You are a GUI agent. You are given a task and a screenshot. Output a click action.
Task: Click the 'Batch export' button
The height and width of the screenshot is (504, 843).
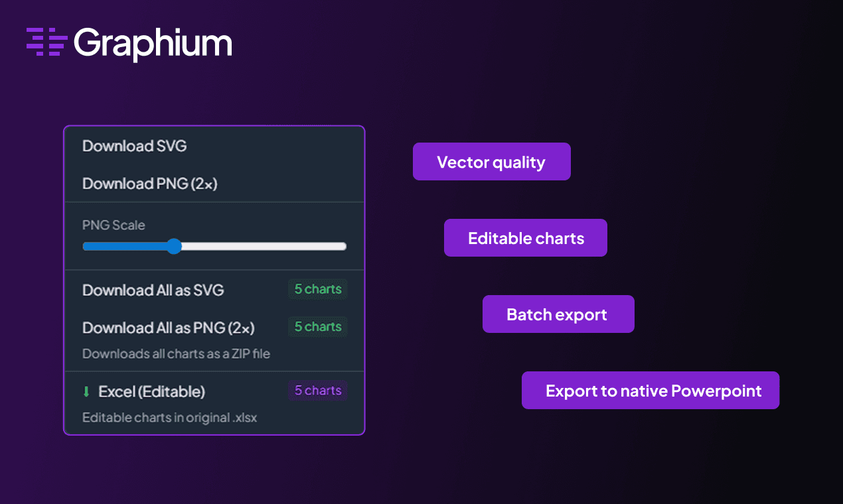[558, 314]
